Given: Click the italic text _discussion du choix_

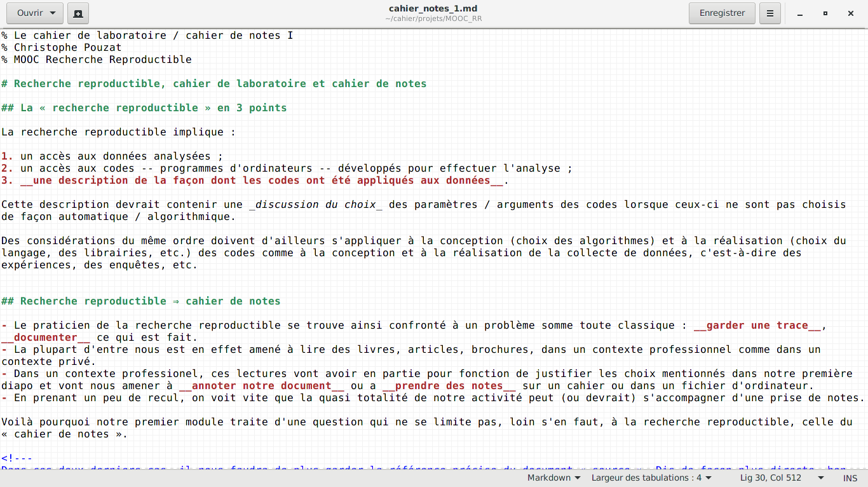Looking at the screenshot, I should [x=316, y=205].
